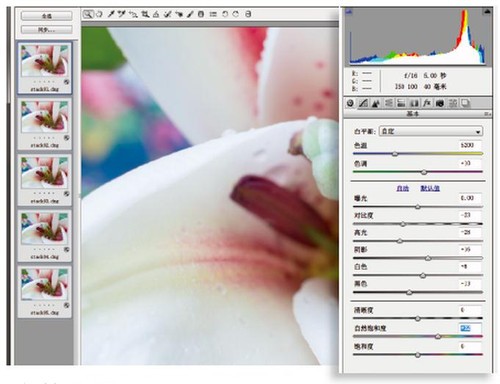This screenshot has width=500, height=384.
Task: Select the stack02.dng thumbnail
Action: pos(44,124)
